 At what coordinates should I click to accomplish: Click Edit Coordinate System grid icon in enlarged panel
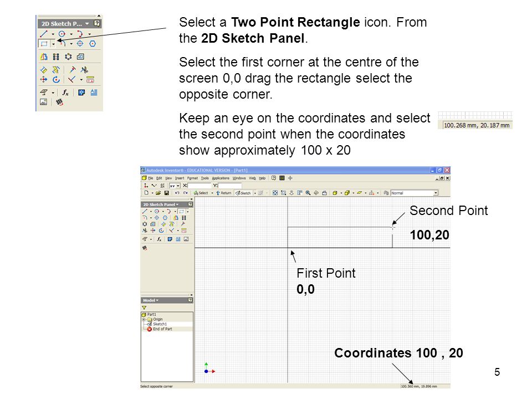59,102
